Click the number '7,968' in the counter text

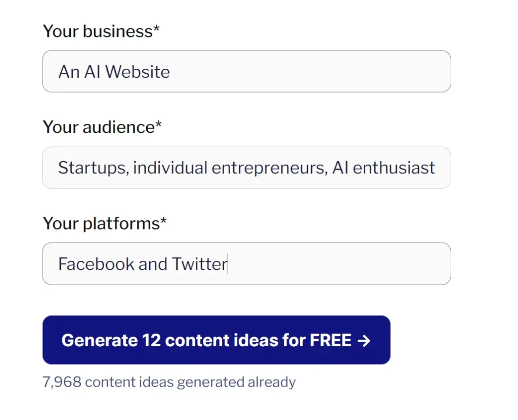click(x=61, y=382)
